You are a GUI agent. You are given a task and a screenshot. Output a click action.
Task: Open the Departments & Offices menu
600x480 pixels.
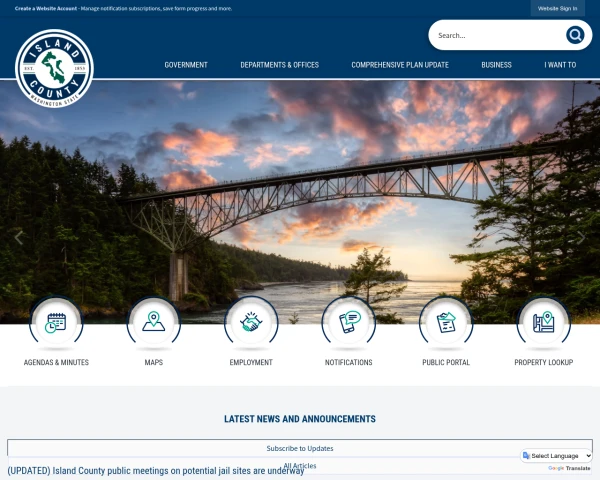tap(279, 65)
